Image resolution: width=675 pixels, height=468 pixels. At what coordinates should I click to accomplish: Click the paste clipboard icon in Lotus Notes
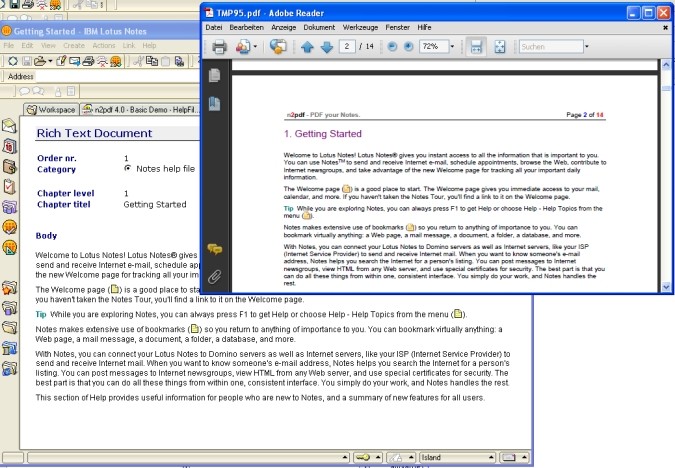pos(165,61)
